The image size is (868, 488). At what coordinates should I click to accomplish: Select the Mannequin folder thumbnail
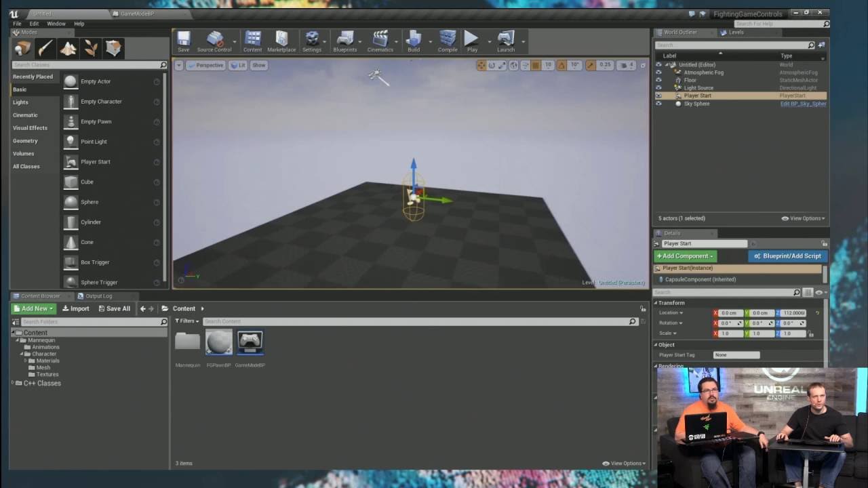(x=188, y=341)
